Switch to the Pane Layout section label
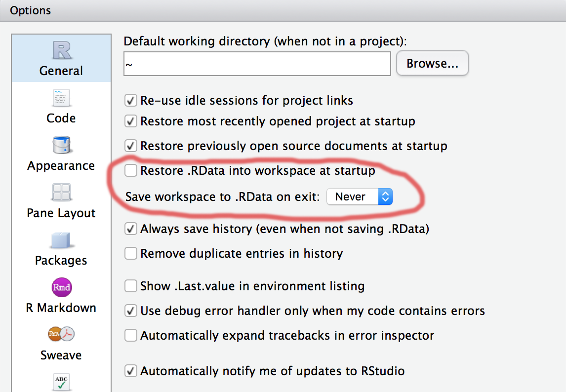This screenshot has height=392, width=566. [x=61, y=213]
